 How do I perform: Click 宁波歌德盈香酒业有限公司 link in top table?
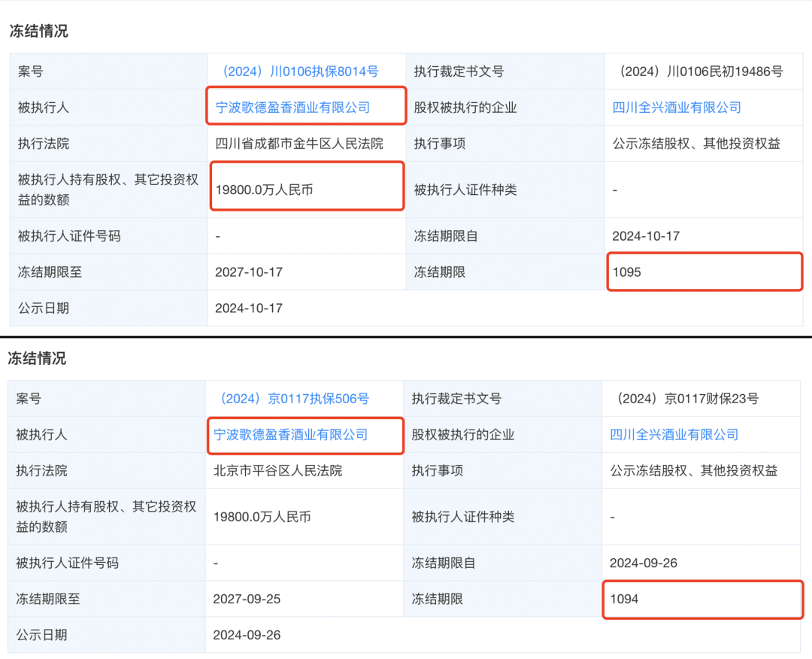coord(293,108)
